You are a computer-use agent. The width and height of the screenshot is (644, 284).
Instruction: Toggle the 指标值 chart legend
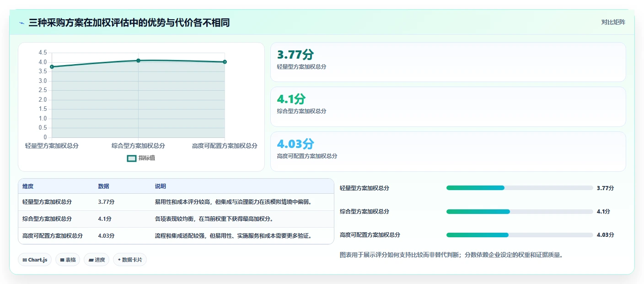pos(141,158)
